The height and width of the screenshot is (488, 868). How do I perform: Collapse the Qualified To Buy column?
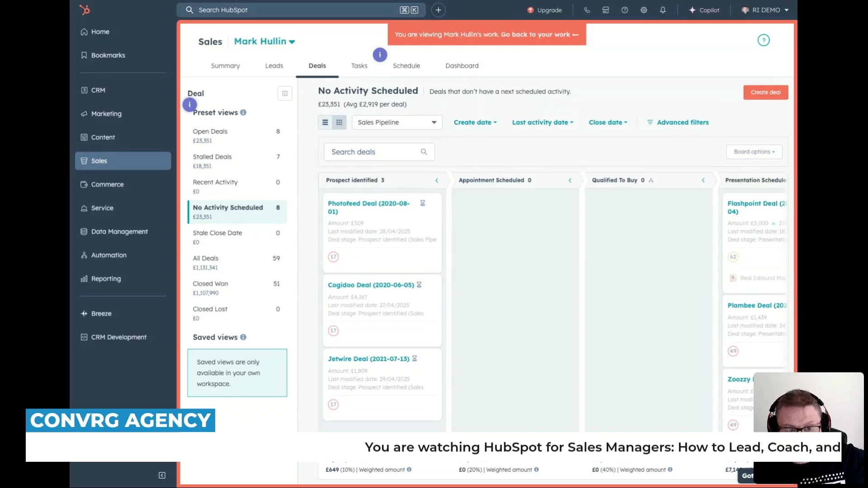pyautogui.click(x=703, y=180)
